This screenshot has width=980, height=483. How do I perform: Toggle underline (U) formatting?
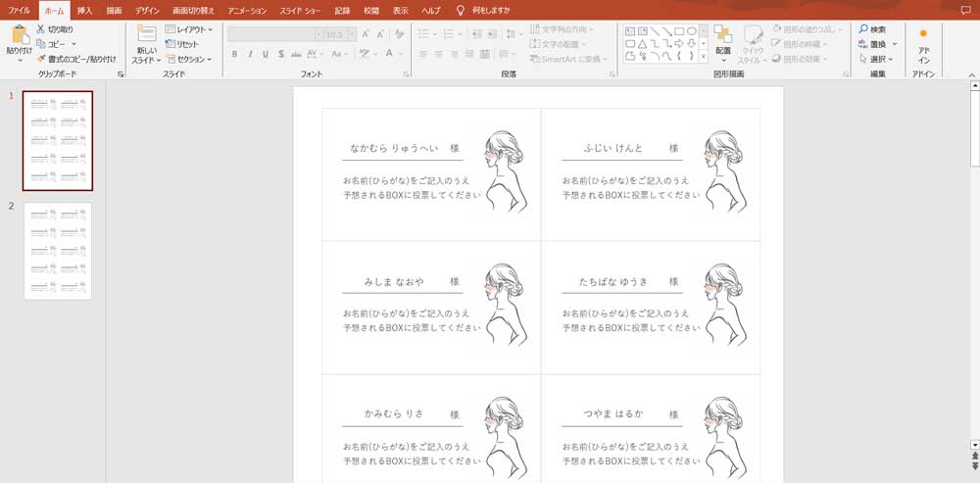point(266,54)
